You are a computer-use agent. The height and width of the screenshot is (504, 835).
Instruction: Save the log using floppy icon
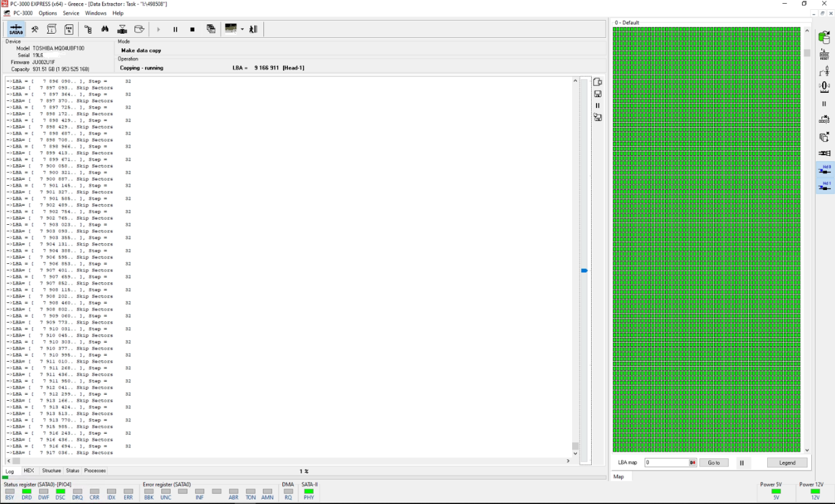tap(598, 93)
